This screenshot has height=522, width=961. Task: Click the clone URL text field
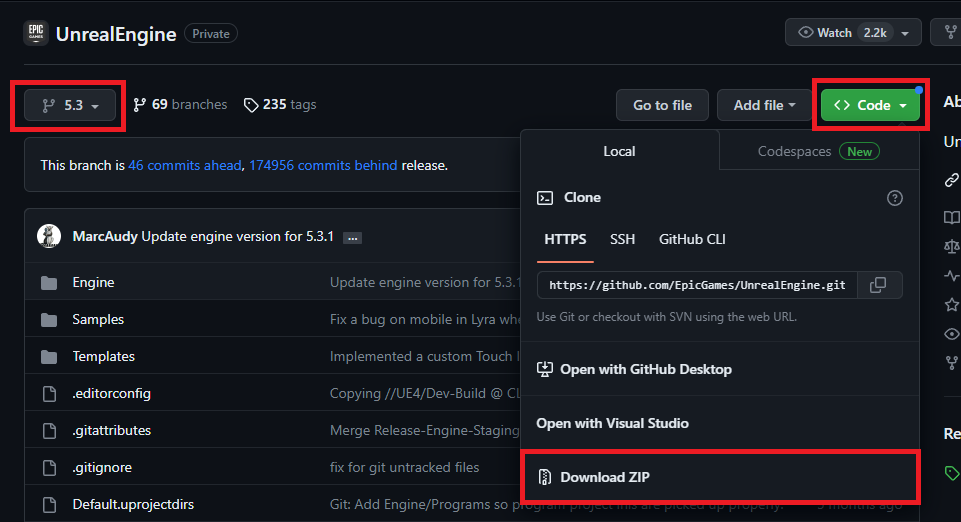point(697,285)
